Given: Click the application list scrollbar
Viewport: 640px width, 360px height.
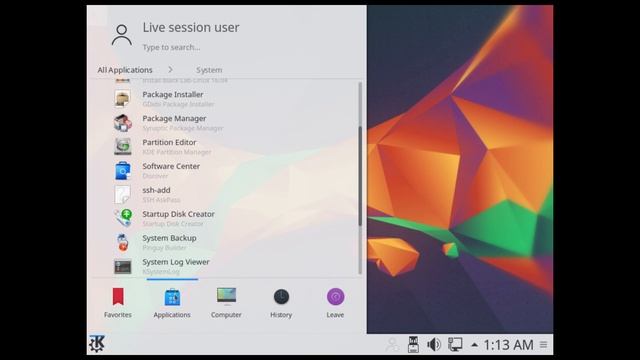Looking at the screenshot, I should coord(360,176).
